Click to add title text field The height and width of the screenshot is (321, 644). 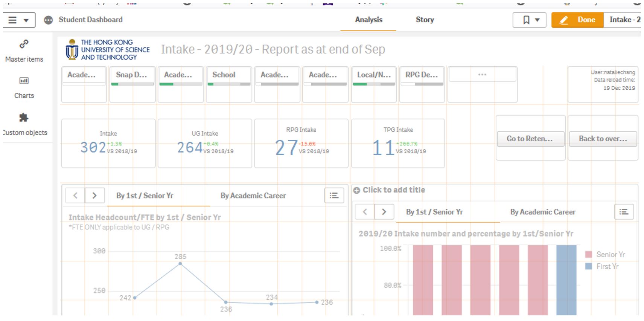coord(394,190)
